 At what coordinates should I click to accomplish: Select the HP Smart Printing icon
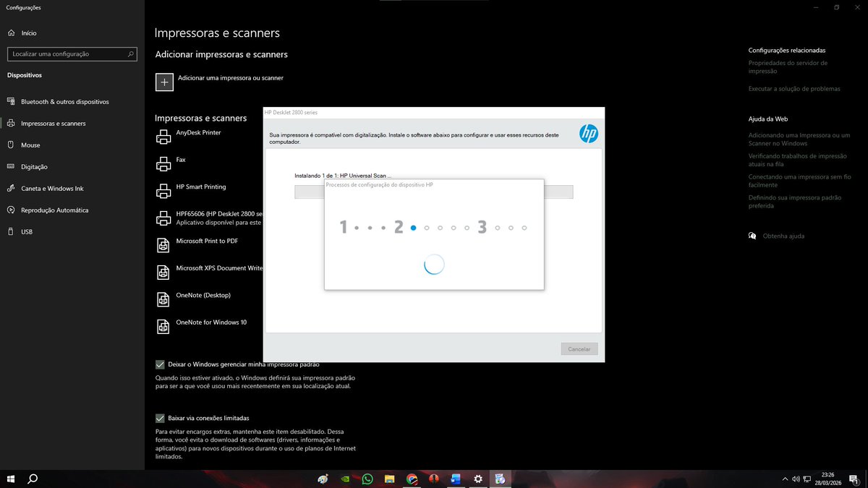coord(163,191)
